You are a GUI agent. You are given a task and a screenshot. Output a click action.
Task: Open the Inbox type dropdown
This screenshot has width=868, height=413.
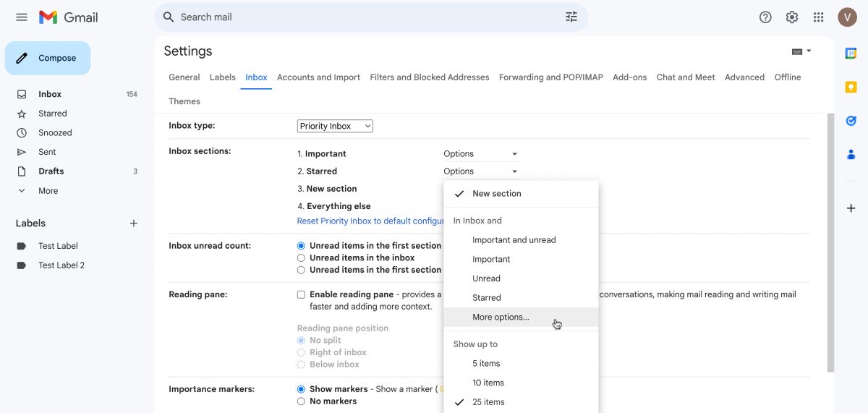click(x=335, y=127)
